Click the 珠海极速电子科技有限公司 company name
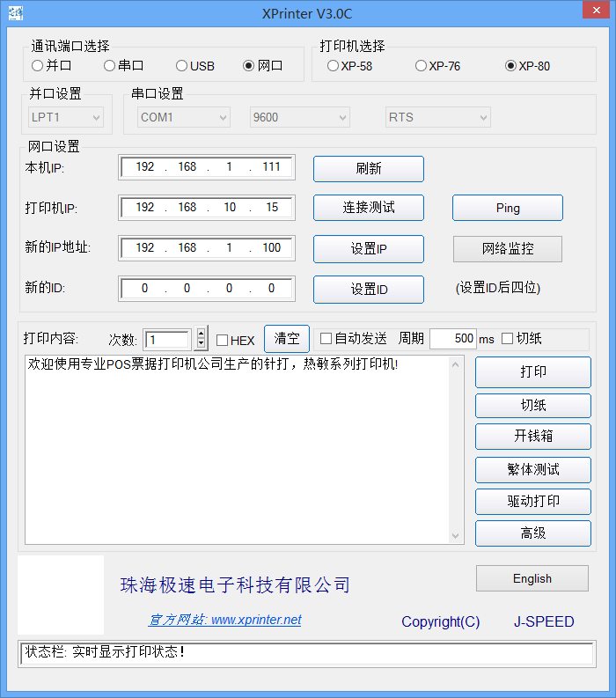 pyautogui.click(x=235, y=585)
